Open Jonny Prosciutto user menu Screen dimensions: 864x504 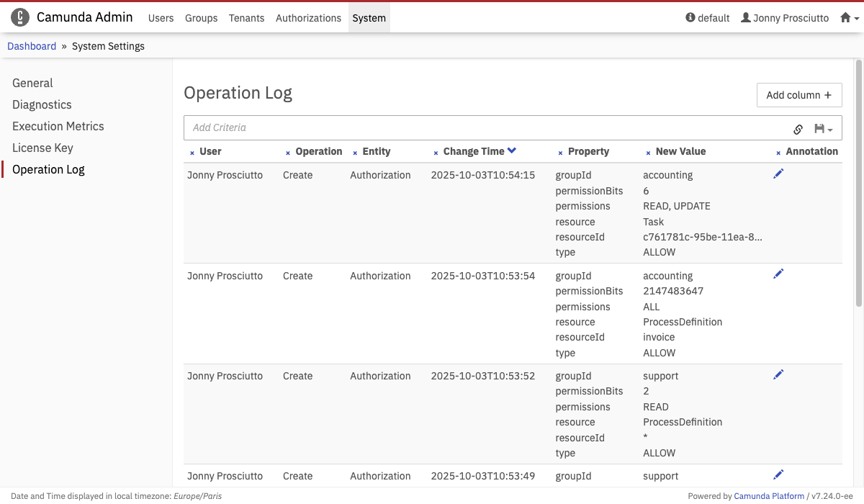pos(785,18)
